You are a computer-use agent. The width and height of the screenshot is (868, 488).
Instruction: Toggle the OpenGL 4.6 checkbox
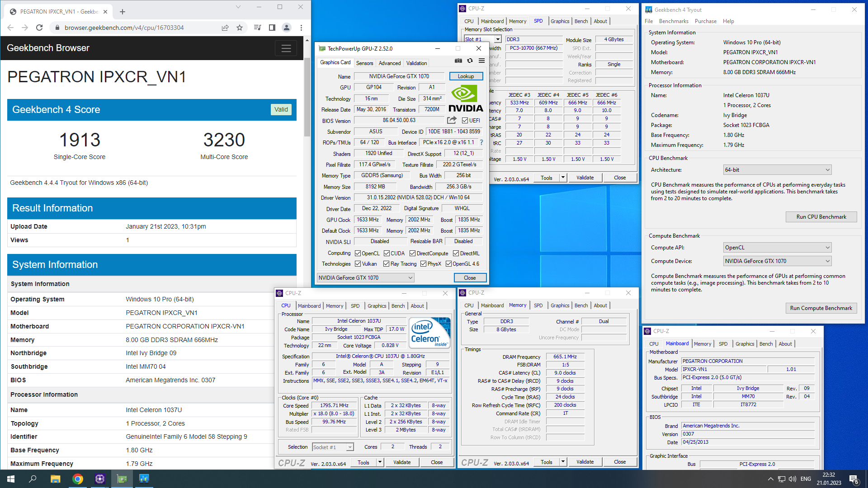(448, 264)
